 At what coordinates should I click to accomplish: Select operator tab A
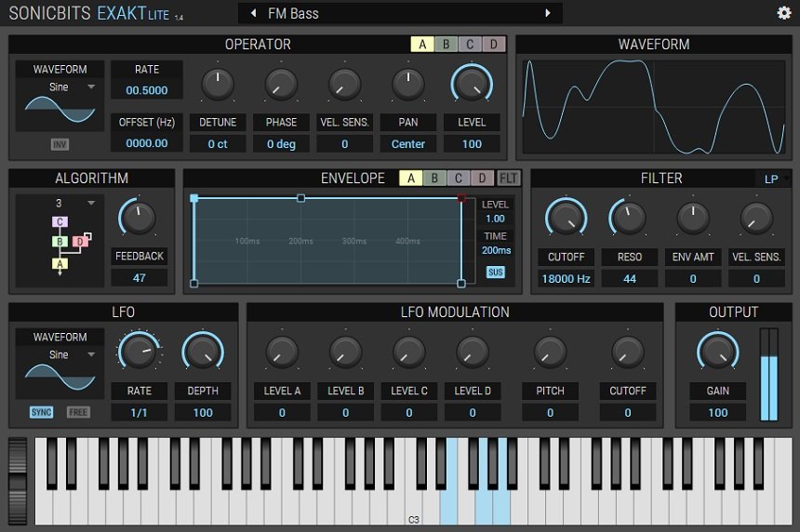click(x=422, y=45)
